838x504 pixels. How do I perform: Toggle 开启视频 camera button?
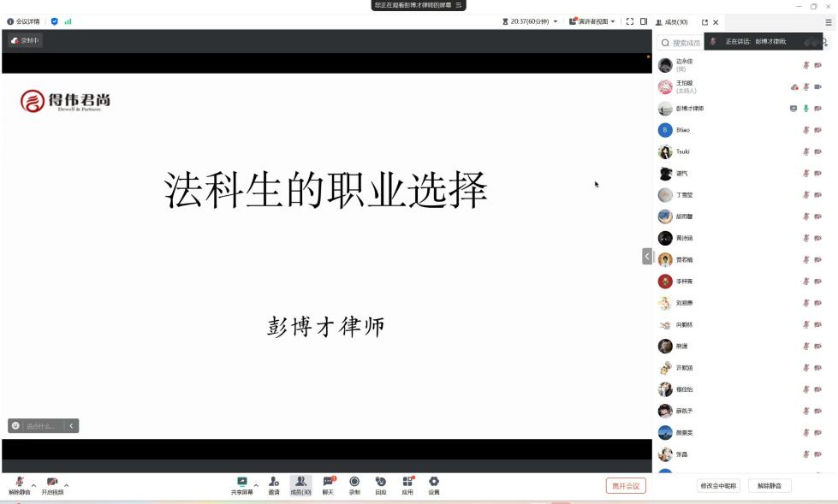click(x=52, y=483)
